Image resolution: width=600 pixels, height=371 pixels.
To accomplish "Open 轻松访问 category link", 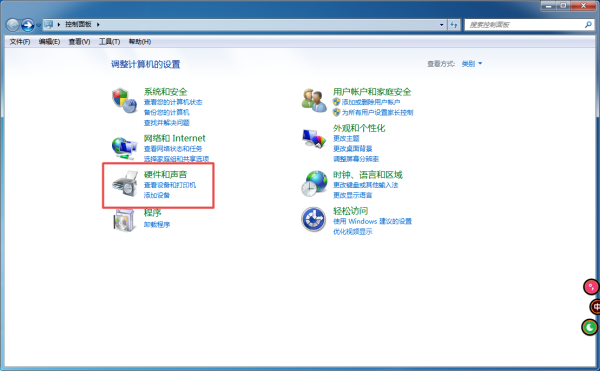I will (x=351, y=211).
